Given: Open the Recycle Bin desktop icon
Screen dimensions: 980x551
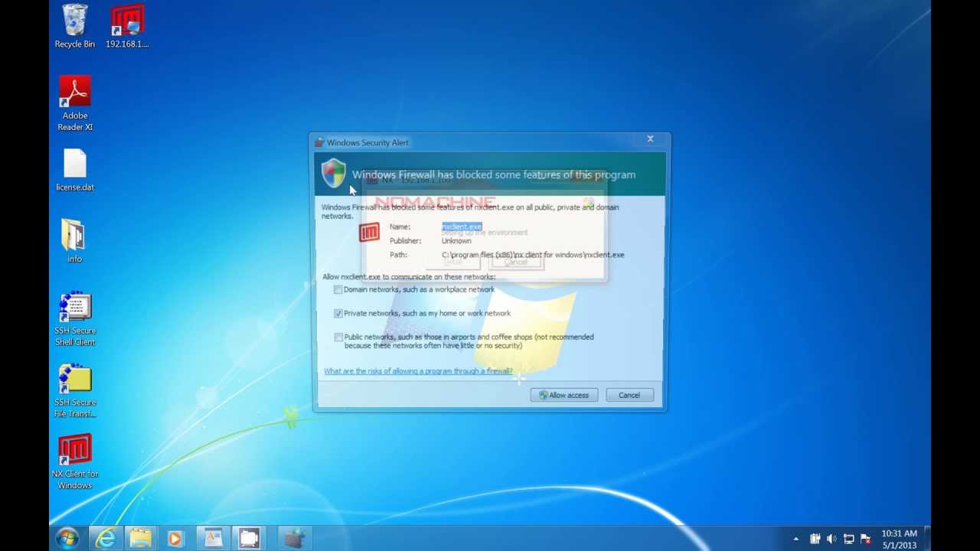Looking at the screenshot, I should 74,27.
